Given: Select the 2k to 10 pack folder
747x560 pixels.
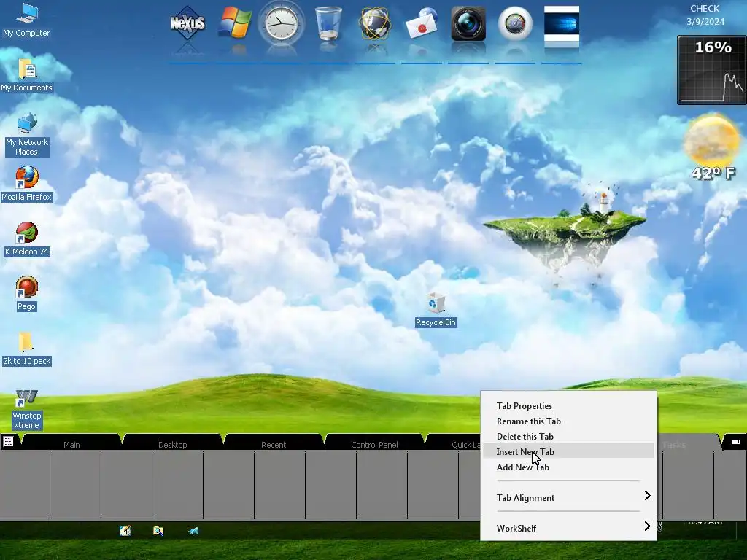Looking at the screenshot, I should click(x=27, y=349).
